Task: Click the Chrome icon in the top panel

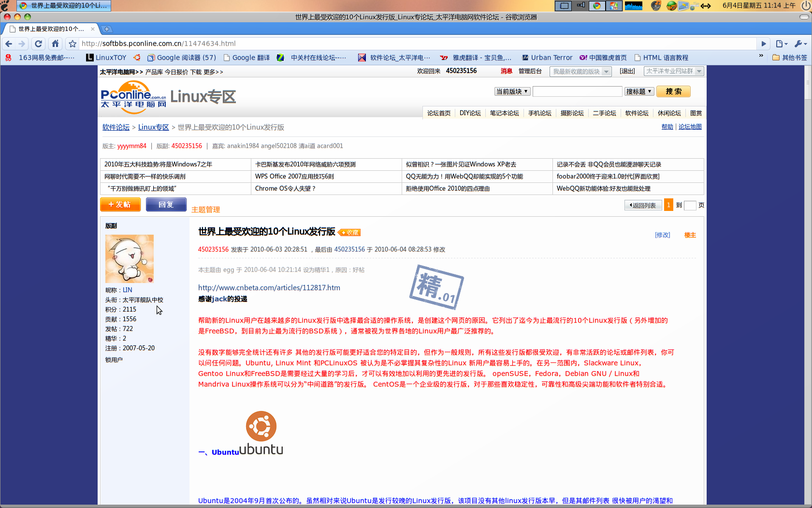Action: click(597, 6)
